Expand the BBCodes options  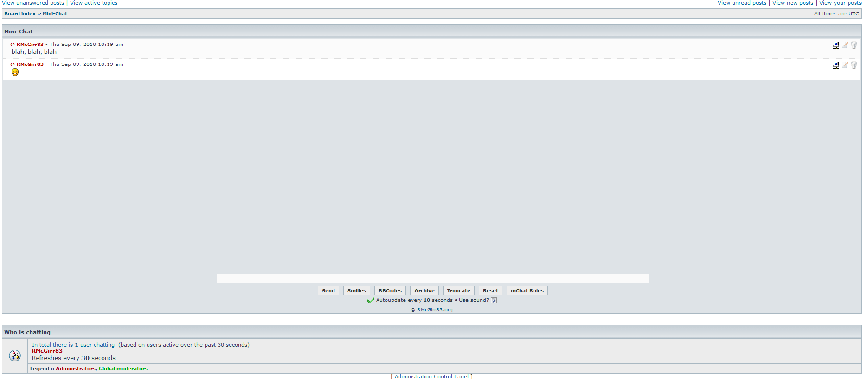click(390, 290)
